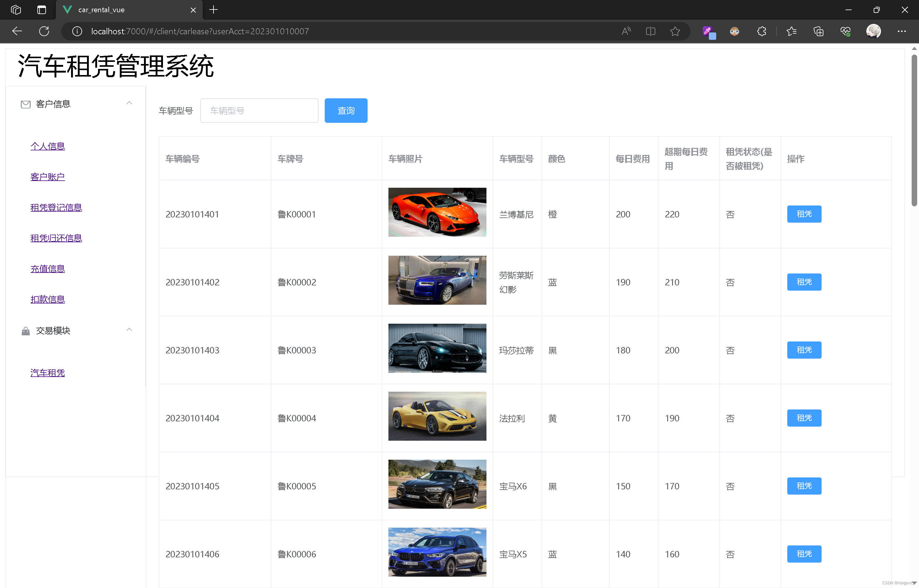Click the page vertical scrollbar
The height and width of the screenshot is (588, 919).
(914, 130)
